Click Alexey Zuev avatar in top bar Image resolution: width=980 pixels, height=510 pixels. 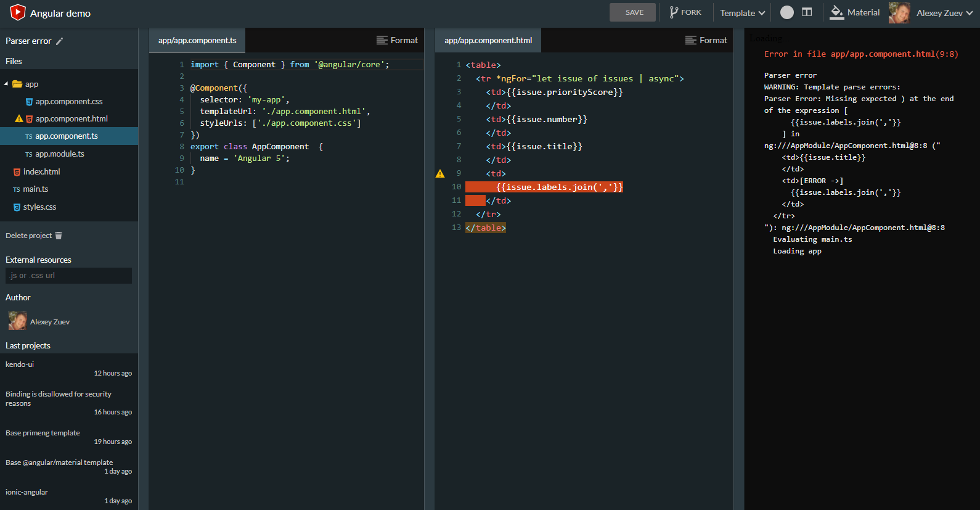click(x=899, y=12)
